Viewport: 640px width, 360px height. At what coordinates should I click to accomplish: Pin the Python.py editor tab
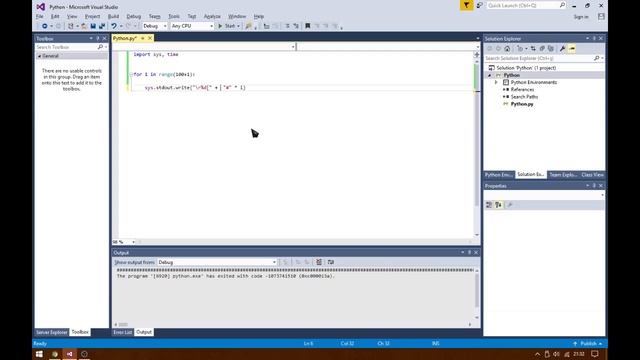click(142, 38)
